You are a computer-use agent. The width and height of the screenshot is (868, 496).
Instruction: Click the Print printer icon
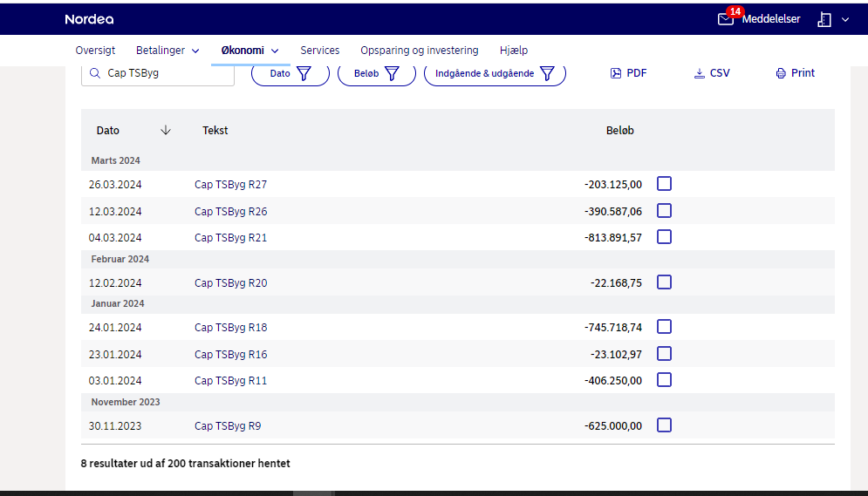coord(781,73)
